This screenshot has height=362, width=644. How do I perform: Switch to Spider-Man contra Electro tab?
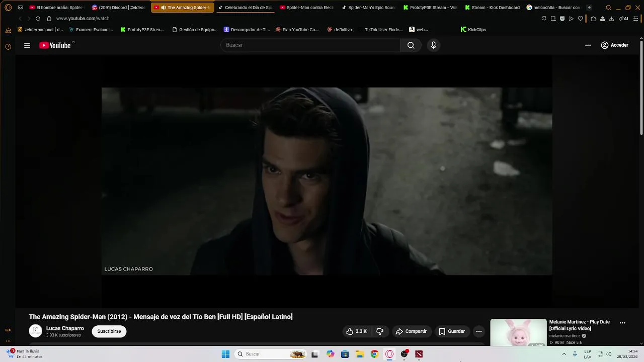[306, 8]
